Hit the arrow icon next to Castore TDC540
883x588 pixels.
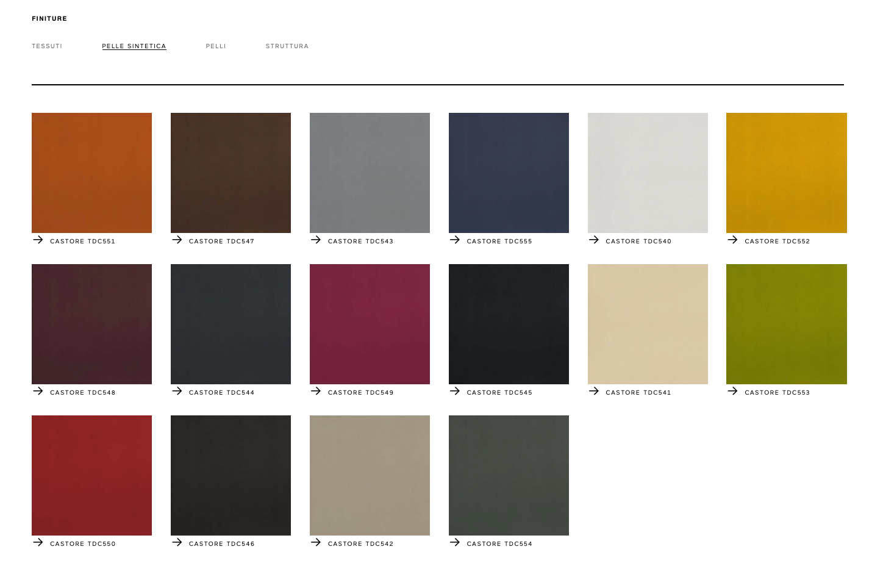click(x=594, y=240)
